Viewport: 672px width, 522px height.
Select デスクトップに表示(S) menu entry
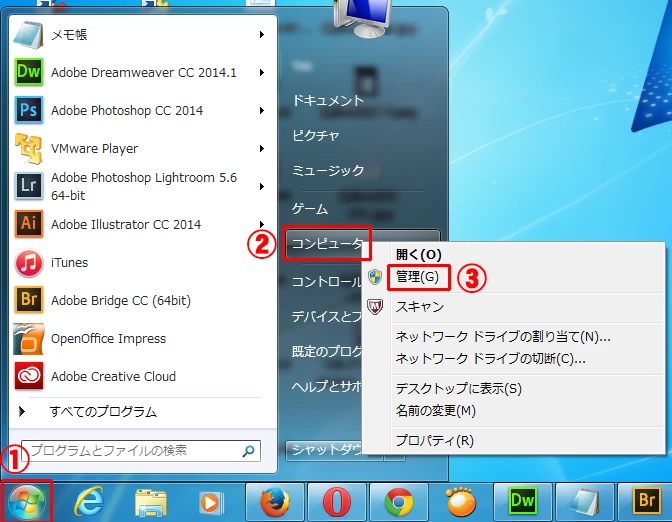click(459, 389)
